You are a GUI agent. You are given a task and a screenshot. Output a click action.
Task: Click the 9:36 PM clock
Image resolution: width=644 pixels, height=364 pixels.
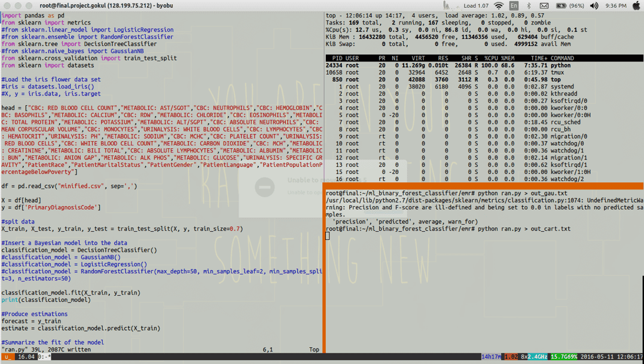pos(616,6)
